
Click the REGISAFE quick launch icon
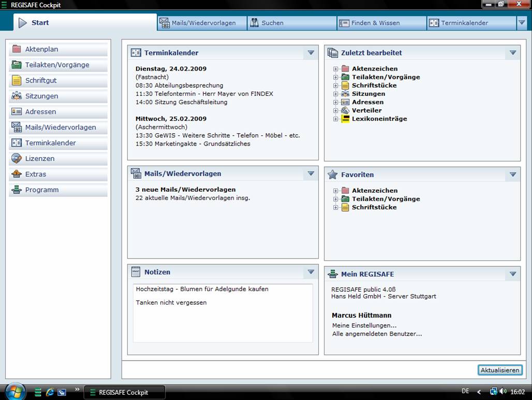(38, 392)
